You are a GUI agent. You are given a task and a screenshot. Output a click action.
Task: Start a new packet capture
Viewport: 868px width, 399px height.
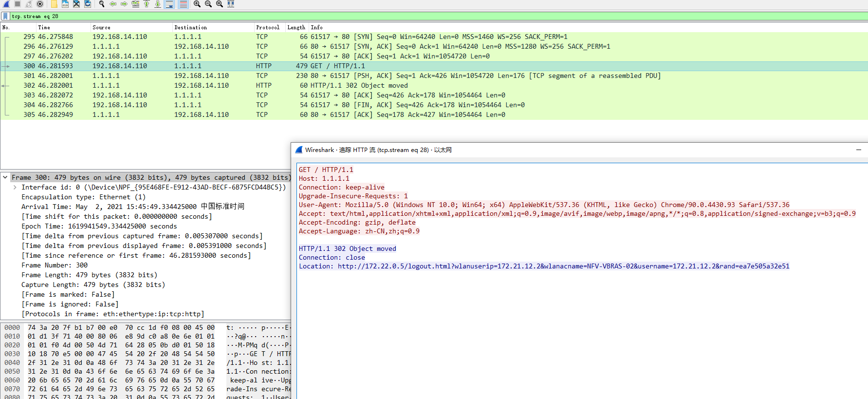(x=6, y=4)
